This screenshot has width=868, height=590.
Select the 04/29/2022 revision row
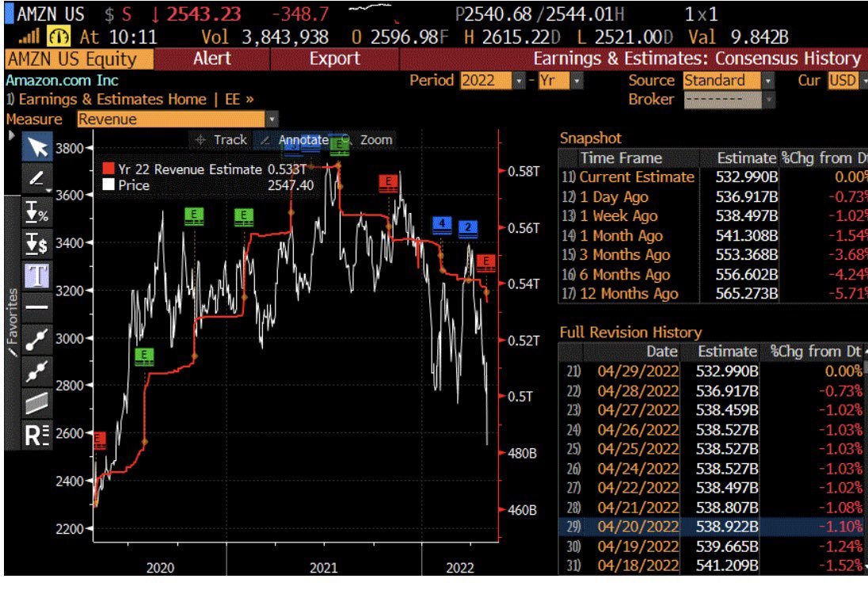(710, 371)
